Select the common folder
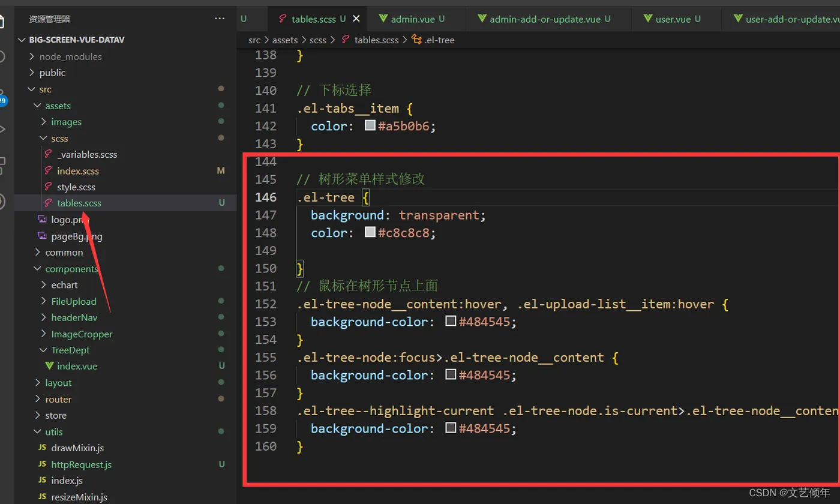840x504 pixels. [x=64, y=253]
